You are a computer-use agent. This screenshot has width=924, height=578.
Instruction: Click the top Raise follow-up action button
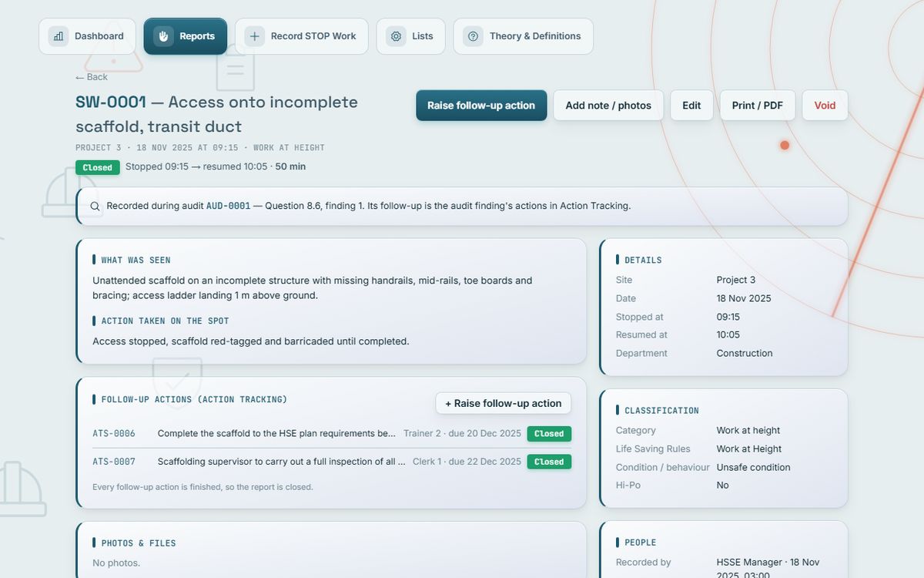coord(481,106)
